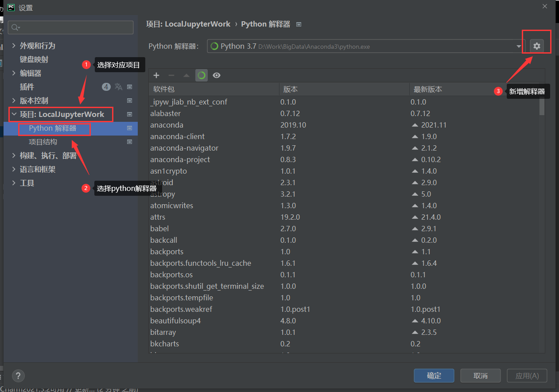Select 插件 in the settings tree
The width and height of the screenshot is (559, 392).
click(27, 87)
